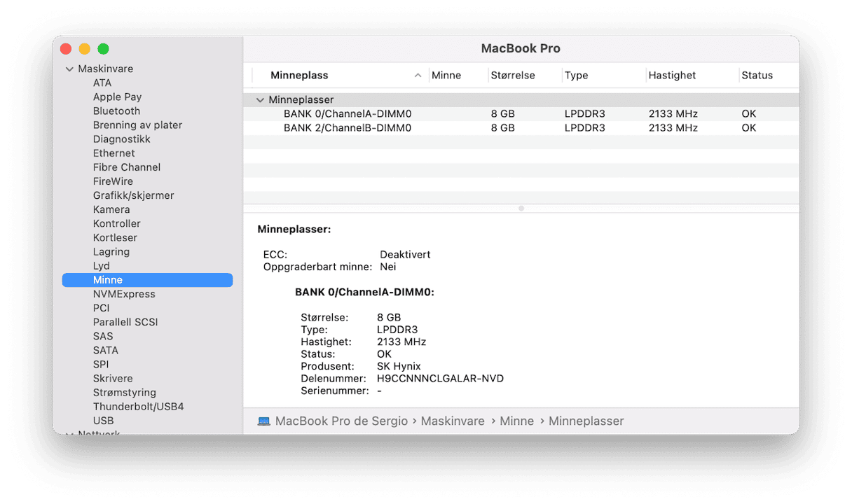Select USB in the sidebar
Screen dimensions: 852x504
point(103,421)
